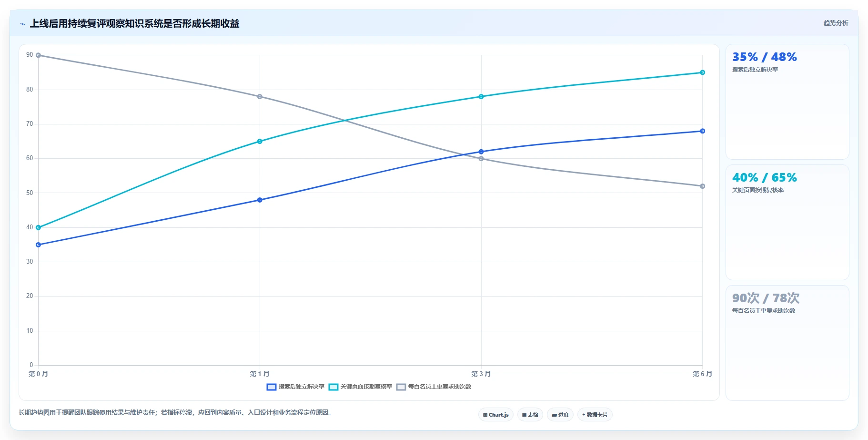Viewport: 868px width, 440px height.
Task: Click the 搜索后独立解决率 card caption
Action: pos(755,70)
